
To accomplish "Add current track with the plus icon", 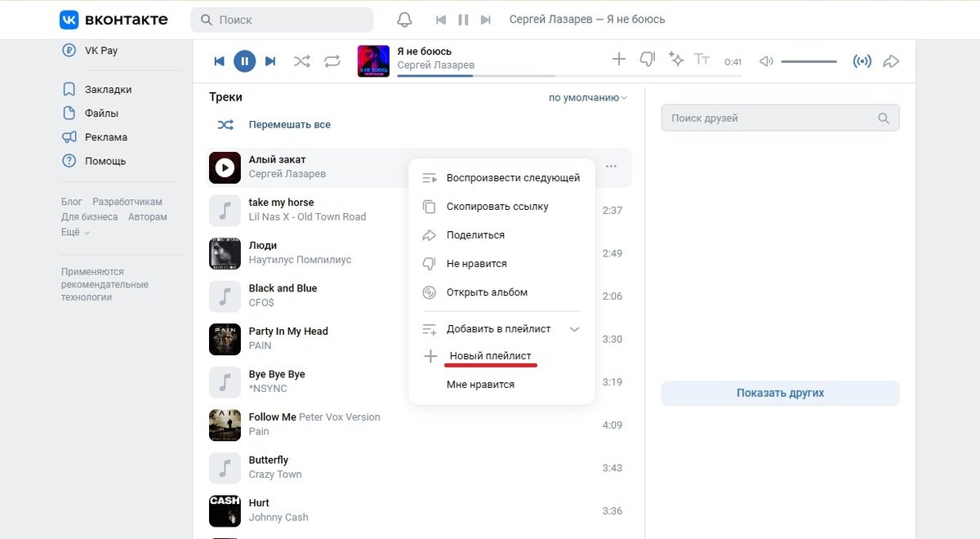I will tap(619, 60).
